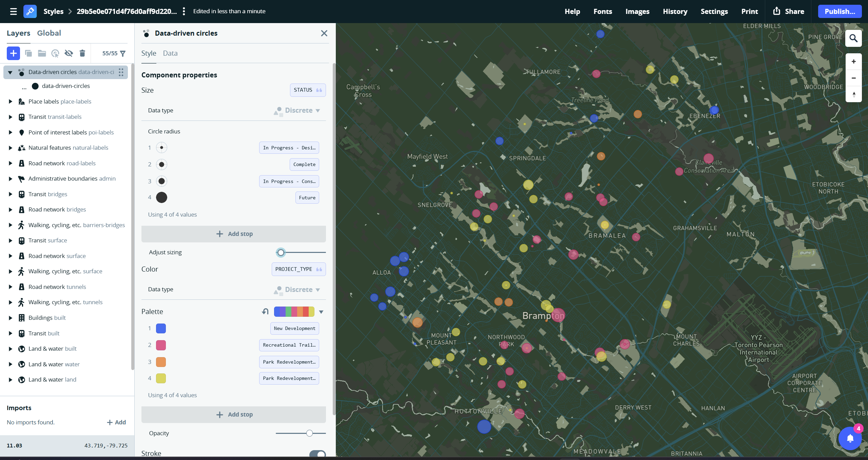868x460 pixels.
Task: Group layers using the folder icon
Action: [41, 53]
